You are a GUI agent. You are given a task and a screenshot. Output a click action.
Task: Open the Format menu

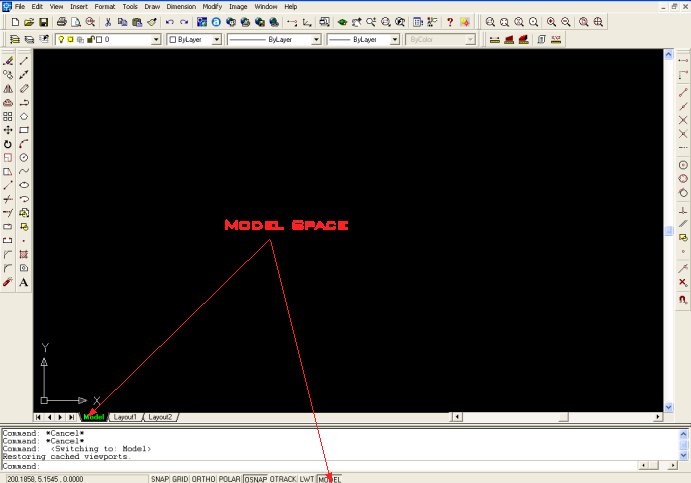[105, 7]
